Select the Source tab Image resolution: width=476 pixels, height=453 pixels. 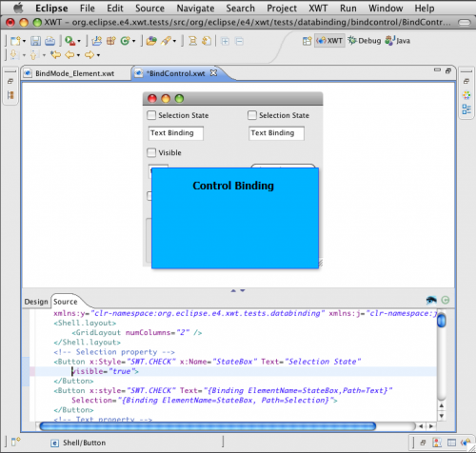click(66, 302)
